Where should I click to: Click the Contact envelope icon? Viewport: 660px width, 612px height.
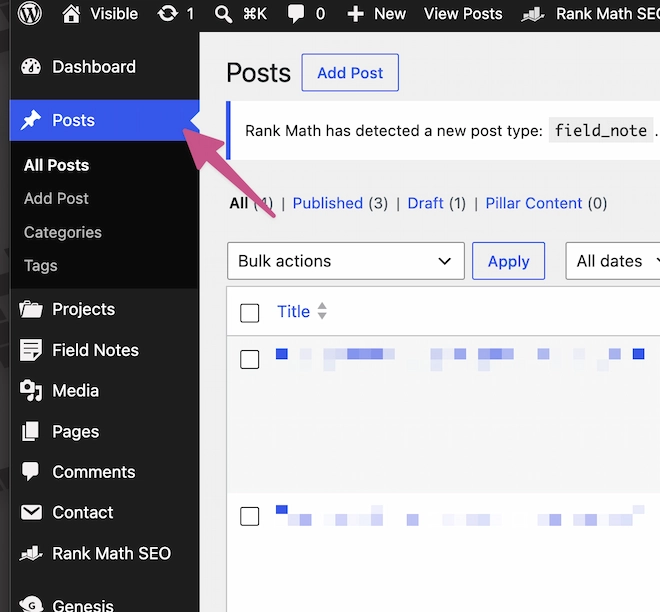click(31, 512)
